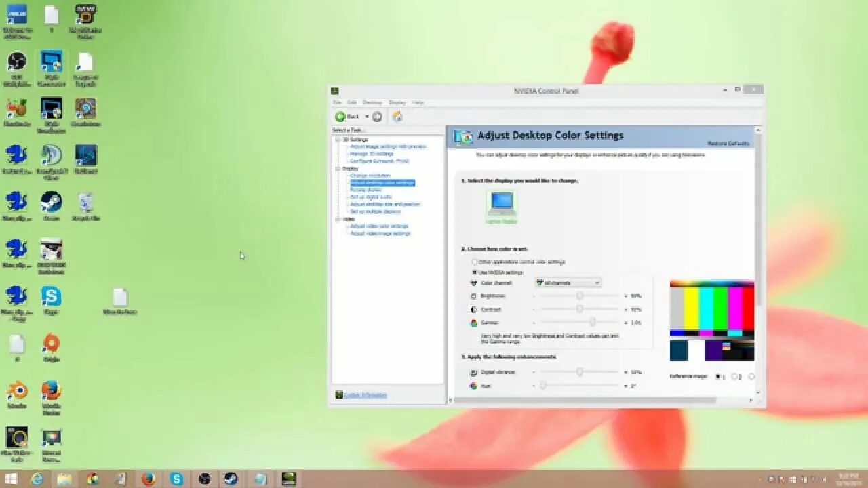
Task: Open Steam from the taskbar
Action: pos(233,479)
